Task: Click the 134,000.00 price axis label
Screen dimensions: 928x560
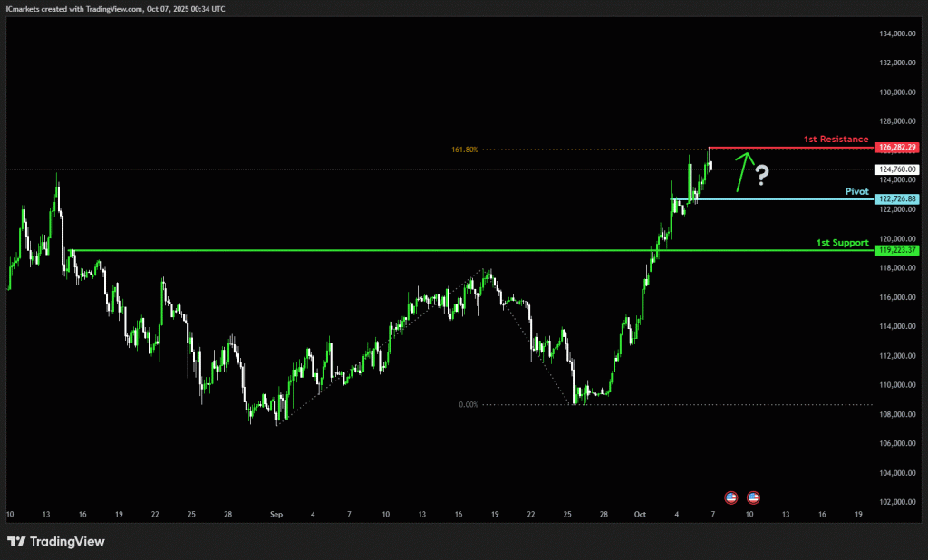Action: pyautogui.click(x=897, y=34)
